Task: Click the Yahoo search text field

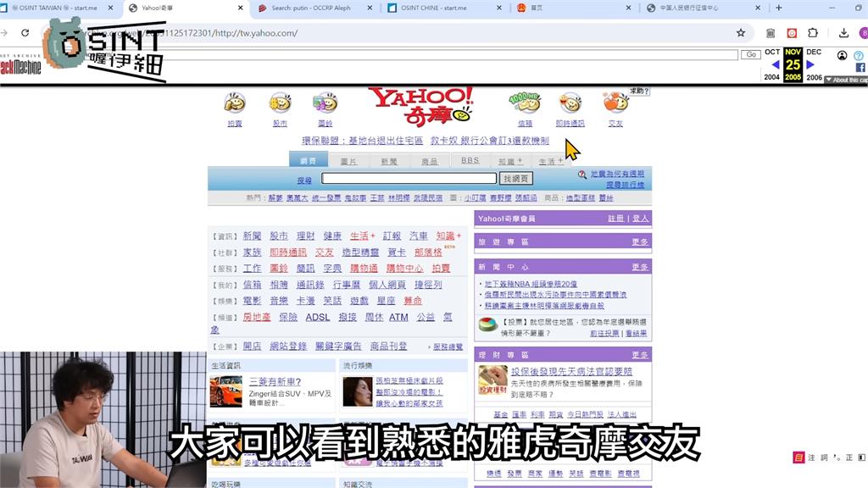Action: click(409, 178)
